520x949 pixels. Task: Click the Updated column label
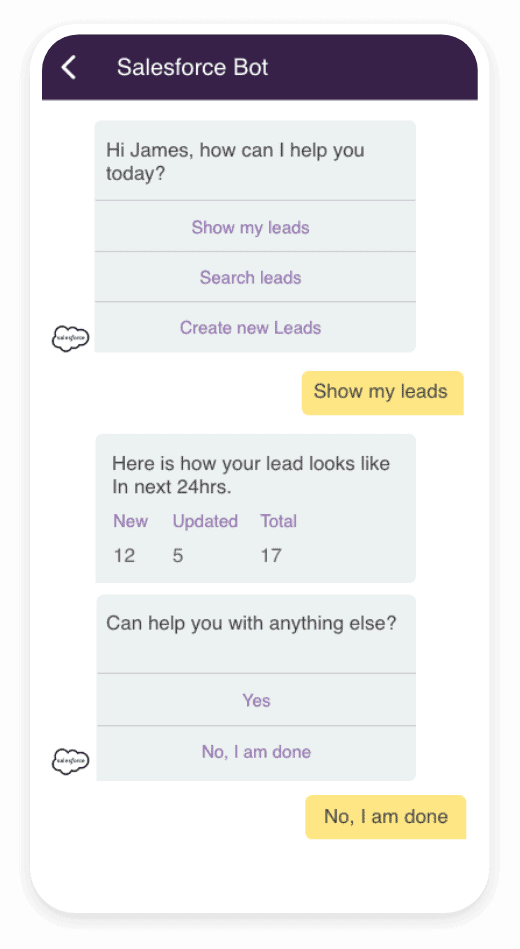pyautogui.click(x=205, y=520)
